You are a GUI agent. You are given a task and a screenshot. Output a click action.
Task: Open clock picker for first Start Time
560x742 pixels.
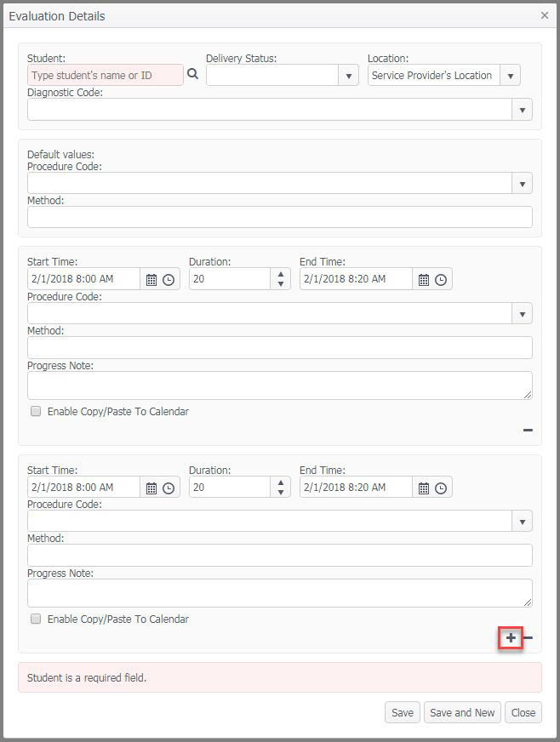pyautogui.click(x=169, y=280)
